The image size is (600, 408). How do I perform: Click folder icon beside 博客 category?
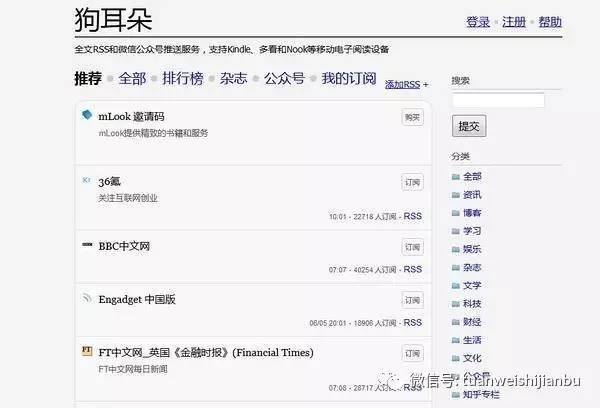(x=455, y=213)
